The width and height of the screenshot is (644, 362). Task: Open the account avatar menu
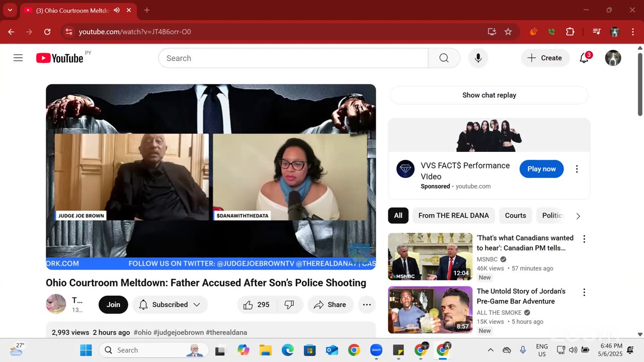pos(613,58)
